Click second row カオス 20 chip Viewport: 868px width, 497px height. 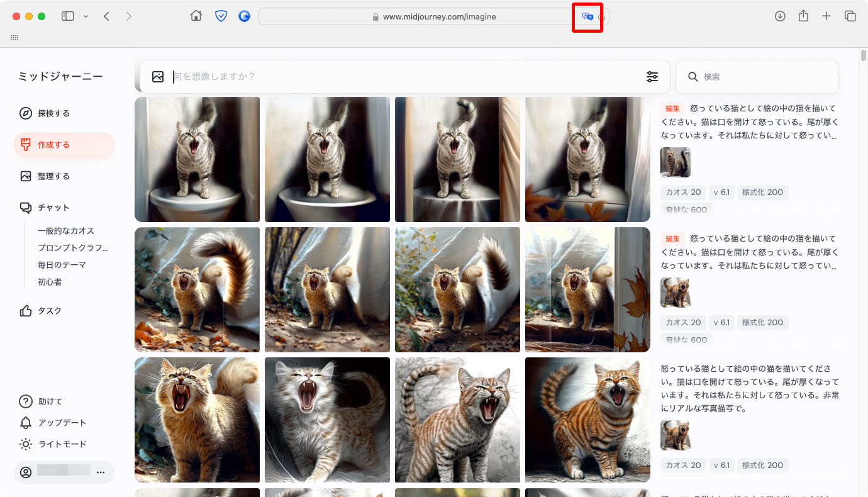point(683,323)
